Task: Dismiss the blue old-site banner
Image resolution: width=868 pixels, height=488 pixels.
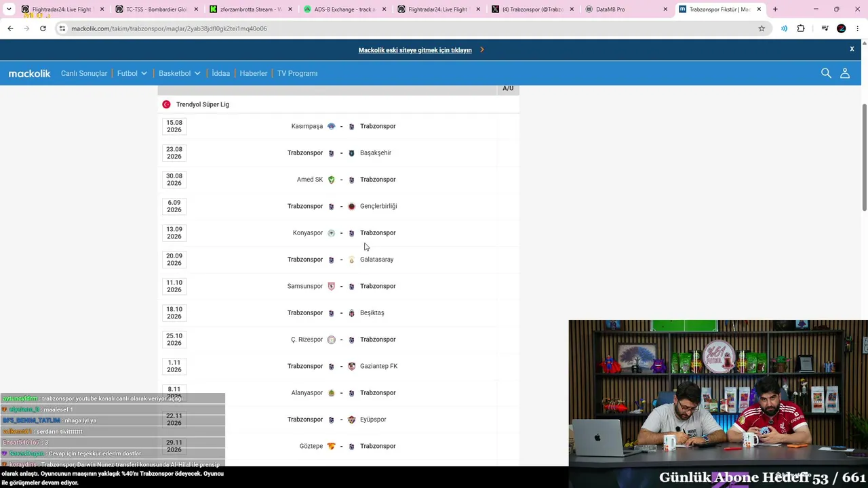Action: [852, 49]
